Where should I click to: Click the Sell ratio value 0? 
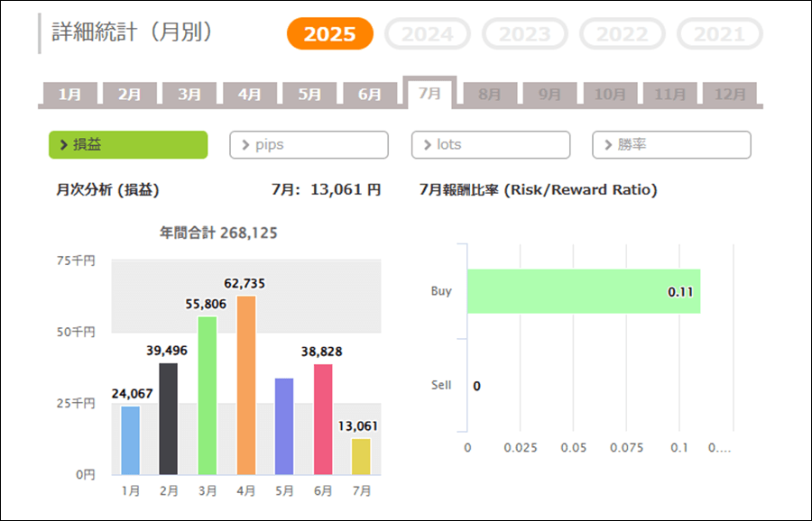[477, 387]
